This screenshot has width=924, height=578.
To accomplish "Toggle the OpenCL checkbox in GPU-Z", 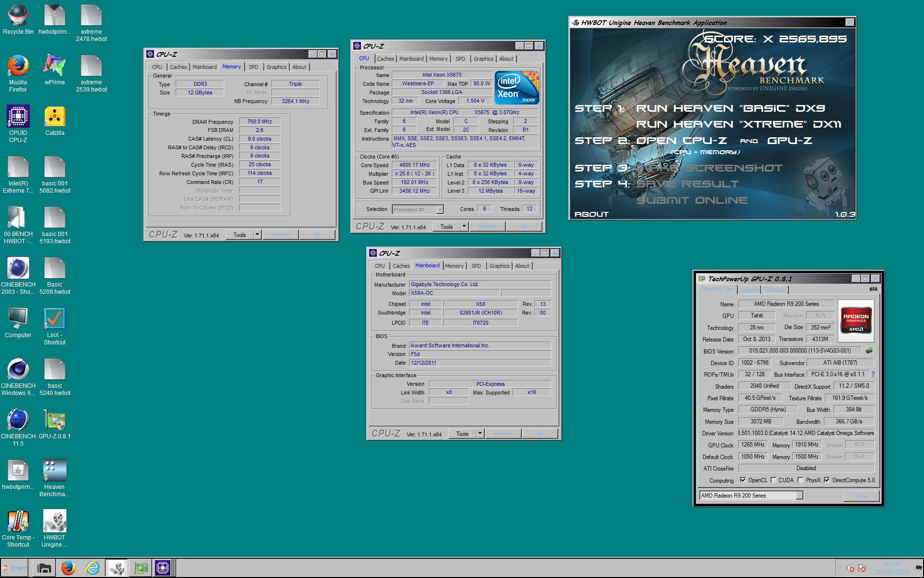I will [x=743, y=480].
